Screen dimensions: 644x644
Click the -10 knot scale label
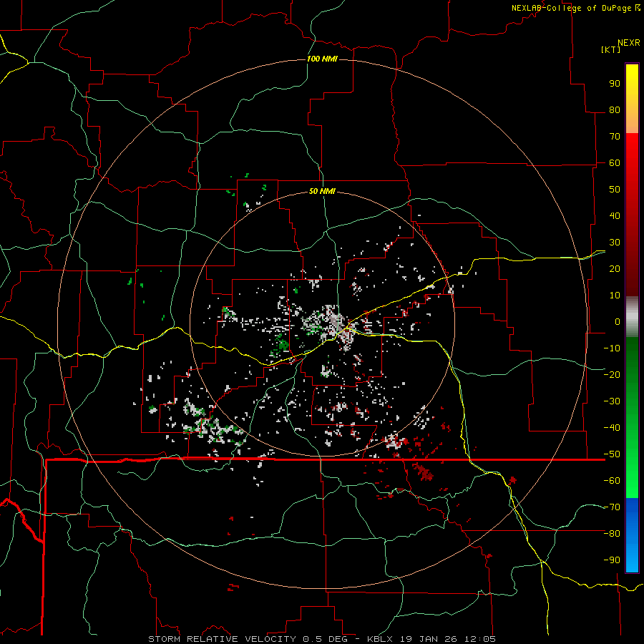(612, 348)
